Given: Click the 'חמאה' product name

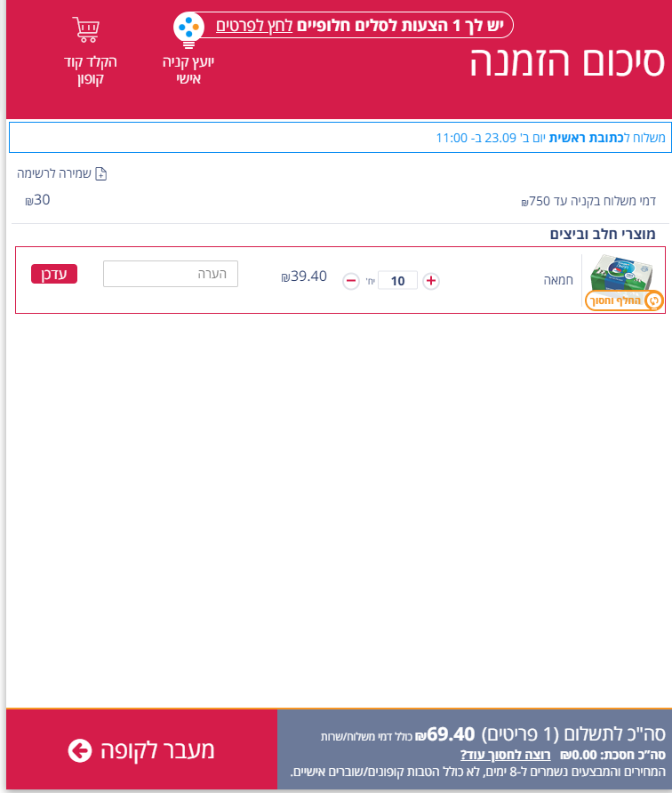Looking at the screenshot, I should pyautogui.click(x=558, y=280).
